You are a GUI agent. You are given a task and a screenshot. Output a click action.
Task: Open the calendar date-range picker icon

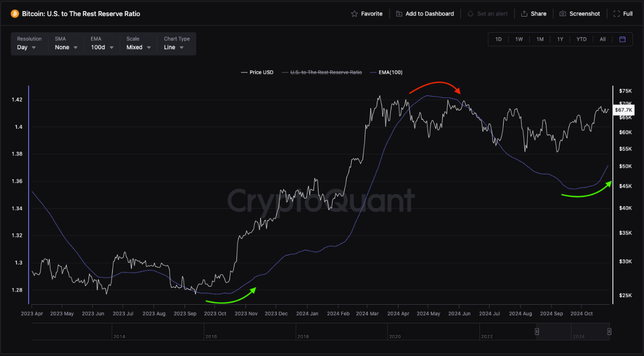click(622, 39)
